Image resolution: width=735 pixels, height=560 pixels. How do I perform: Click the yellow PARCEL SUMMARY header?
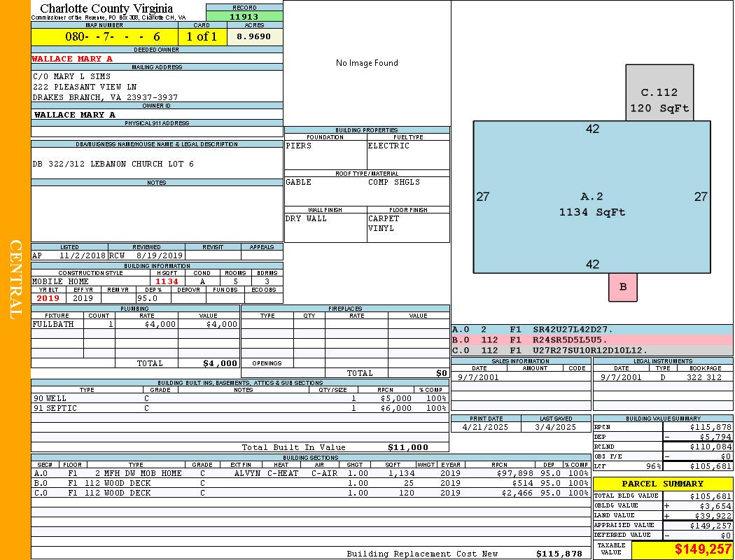pyautogui.click(x=662, y=484)
